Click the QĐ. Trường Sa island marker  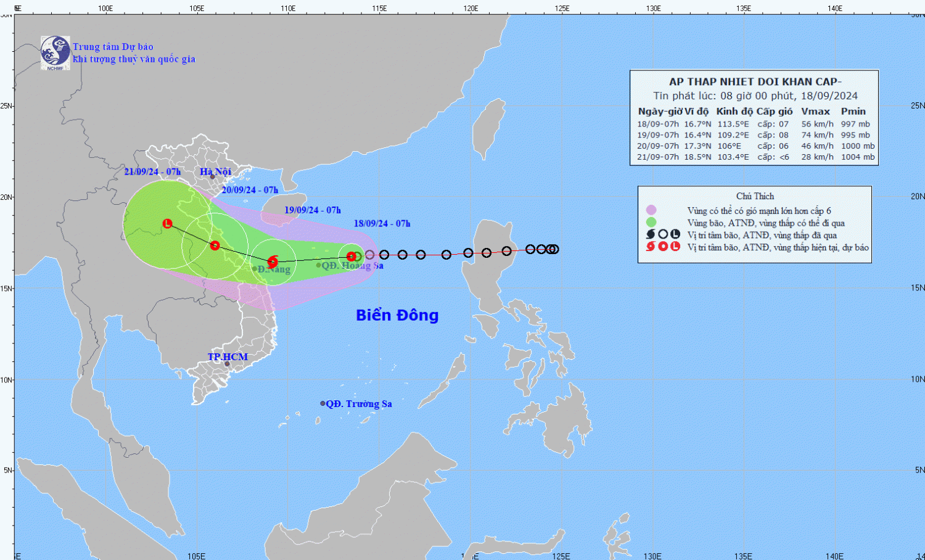coord(323,403)
